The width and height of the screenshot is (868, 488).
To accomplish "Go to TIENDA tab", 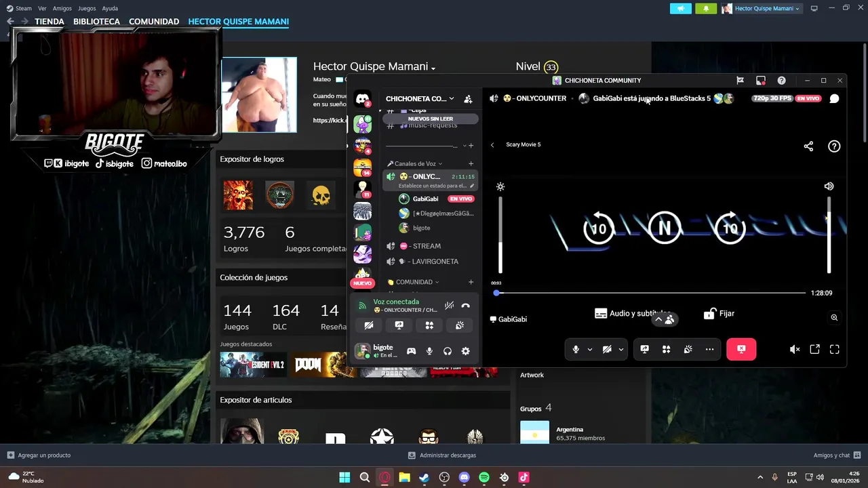I will (50, 22).
